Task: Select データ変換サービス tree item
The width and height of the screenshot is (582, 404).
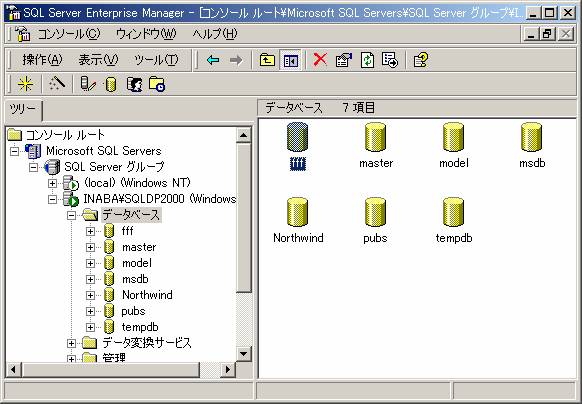Action: click(x=147, y=343)
